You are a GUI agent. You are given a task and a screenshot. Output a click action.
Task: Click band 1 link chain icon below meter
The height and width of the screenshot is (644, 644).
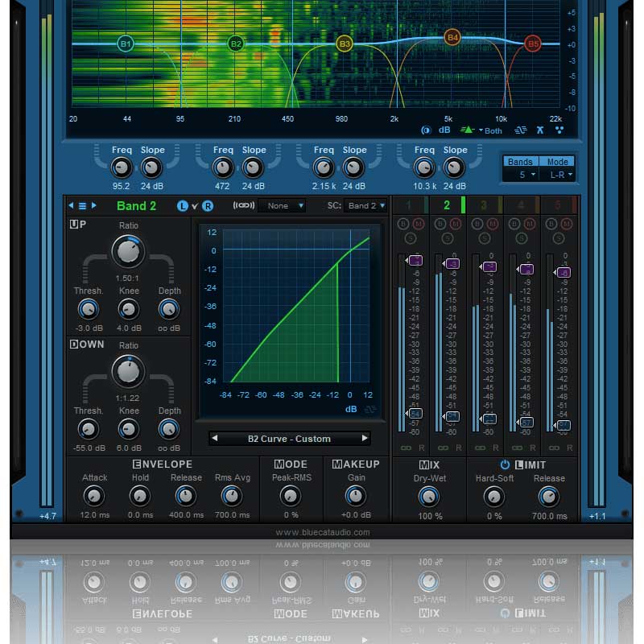click(x=406, y=448)
